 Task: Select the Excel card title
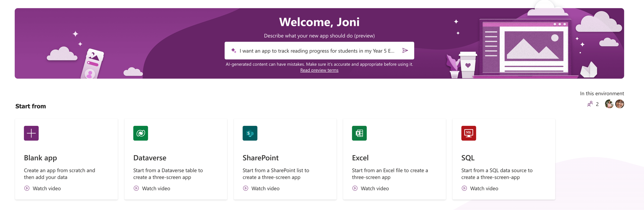click(x=360, y=158)
